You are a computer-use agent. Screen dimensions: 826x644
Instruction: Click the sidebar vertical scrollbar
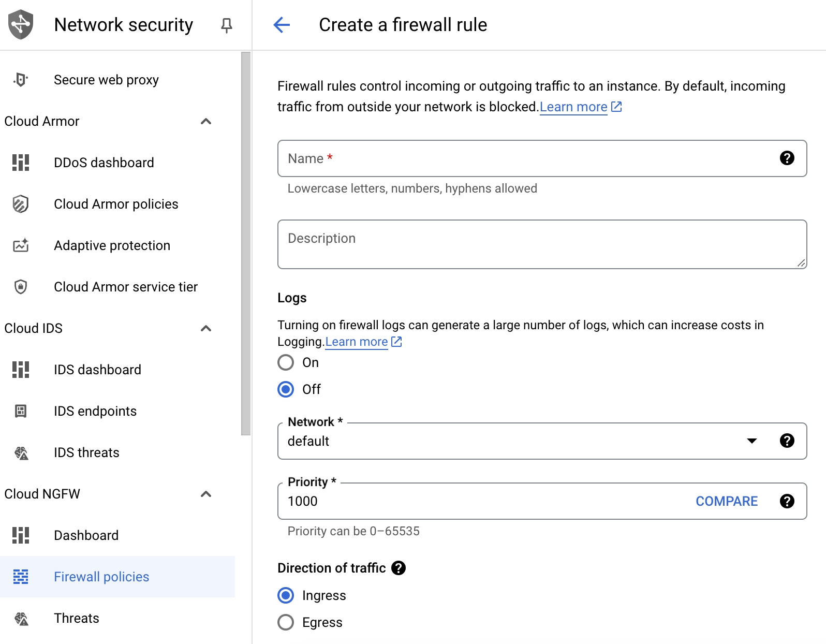[246, 243]
